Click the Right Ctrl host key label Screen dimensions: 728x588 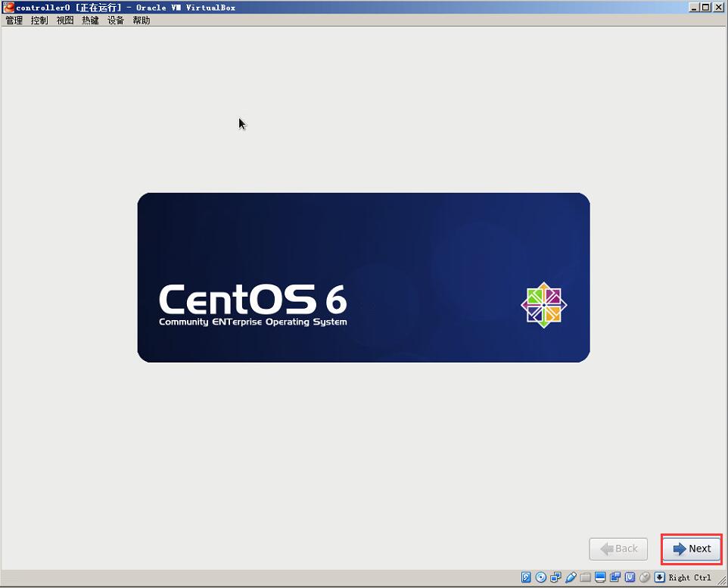689,577
